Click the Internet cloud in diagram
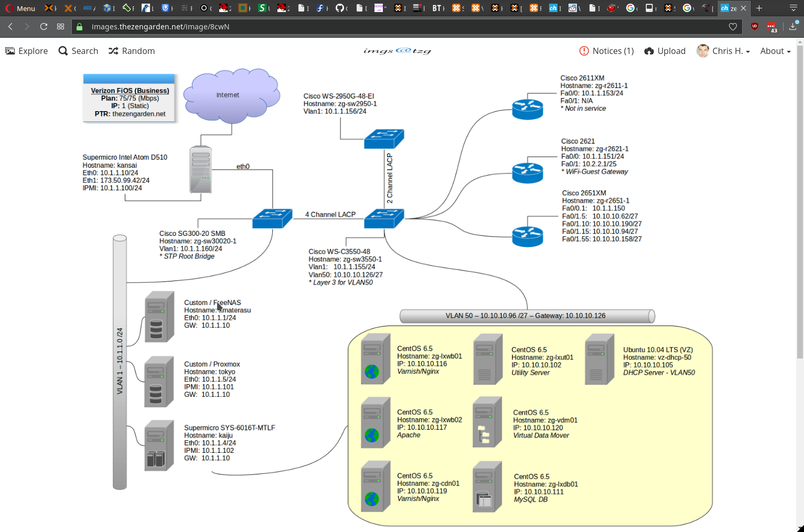Image resolution: width=804 pixels, height=532 pixels. 231,95
